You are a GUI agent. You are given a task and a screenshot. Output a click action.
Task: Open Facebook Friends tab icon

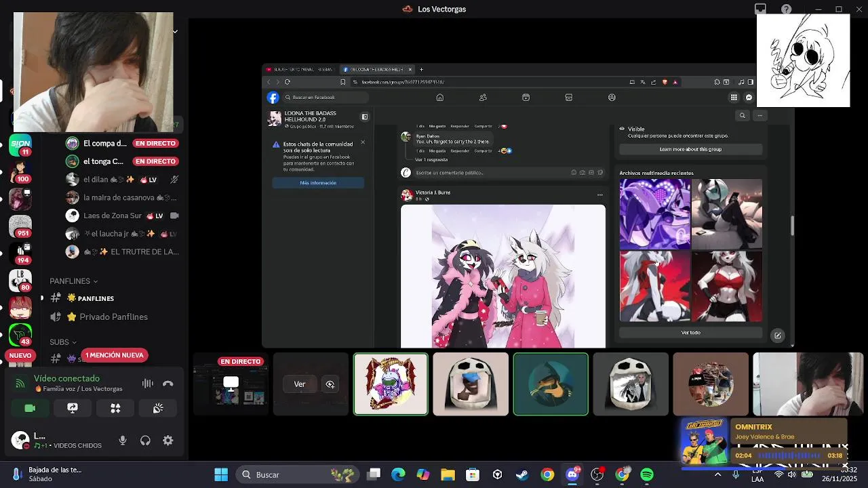(483, 98)
